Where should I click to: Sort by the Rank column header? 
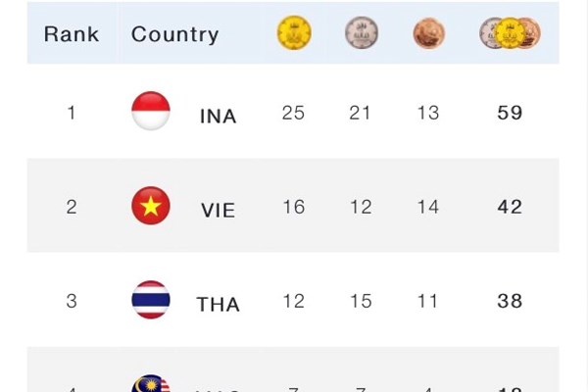click(72, 33)
